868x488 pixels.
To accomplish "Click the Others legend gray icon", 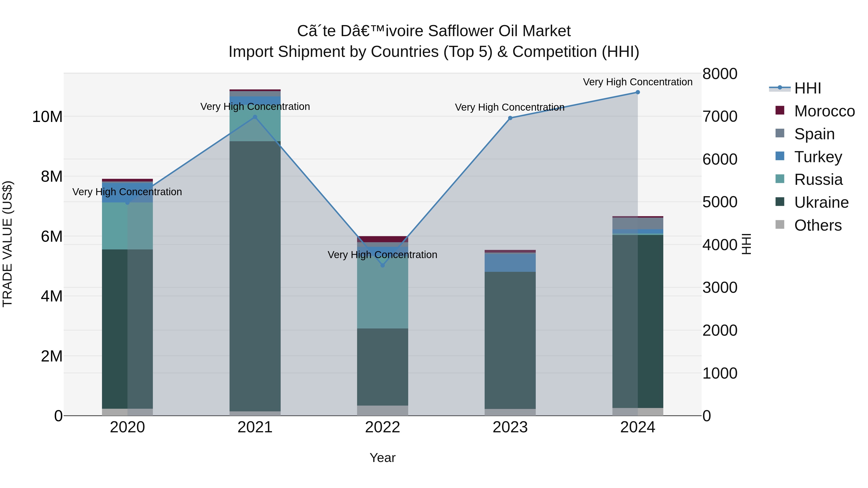I will [780, 225].
